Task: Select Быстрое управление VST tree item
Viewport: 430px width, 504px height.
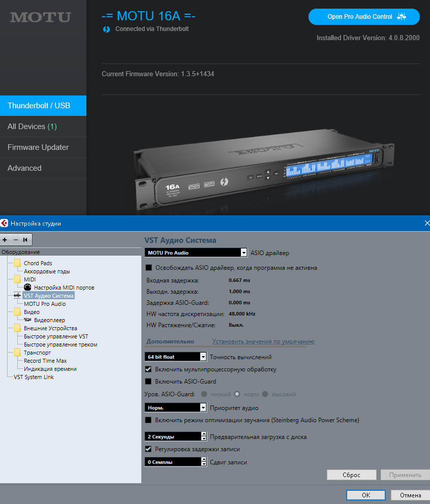Action: point(56,336)
